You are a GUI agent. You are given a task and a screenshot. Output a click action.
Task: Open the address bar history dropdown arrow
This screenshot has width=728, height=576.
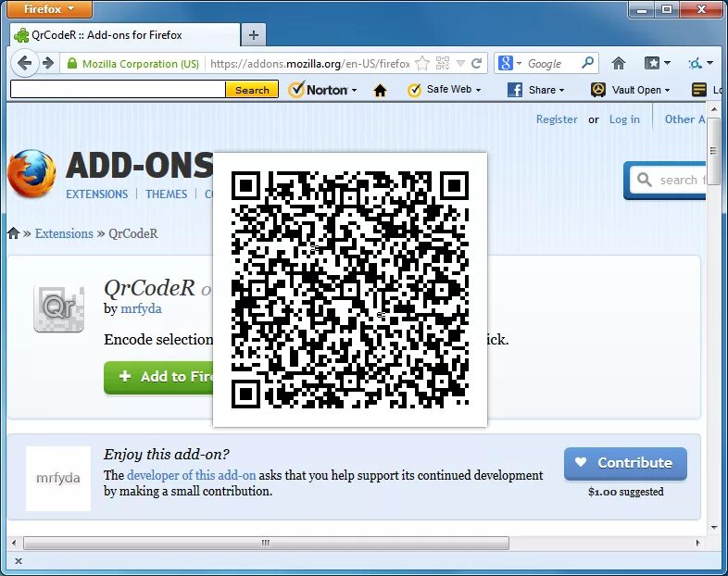pyautogui.click(x=460, y=64)
